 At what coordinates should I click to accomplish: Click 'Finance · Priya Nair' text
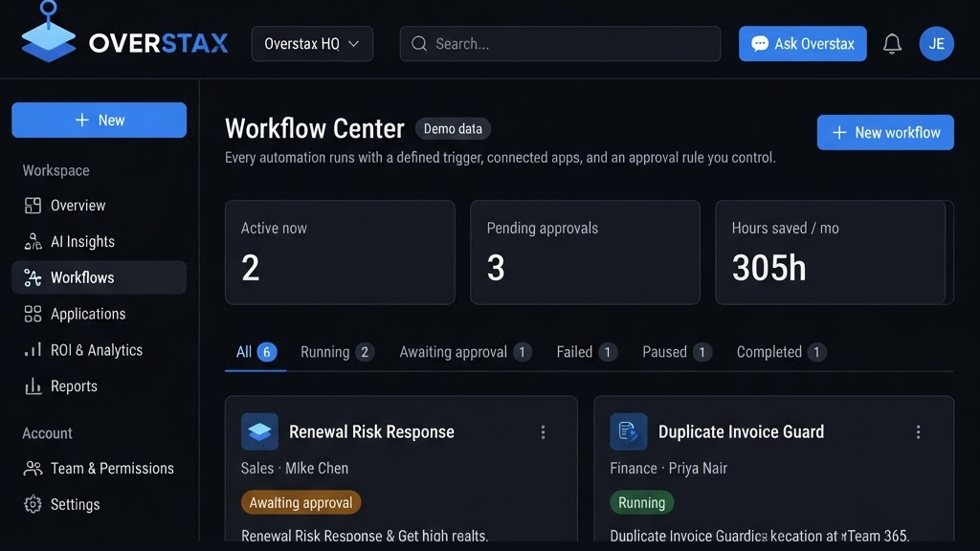pyautogui.click(x=668, y=469)
